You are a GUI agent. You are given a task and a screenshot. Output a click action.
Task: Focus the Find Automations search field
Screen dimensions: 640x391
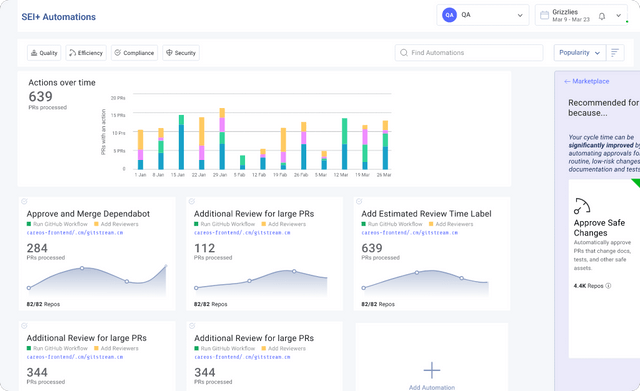(x=469, y=53)
